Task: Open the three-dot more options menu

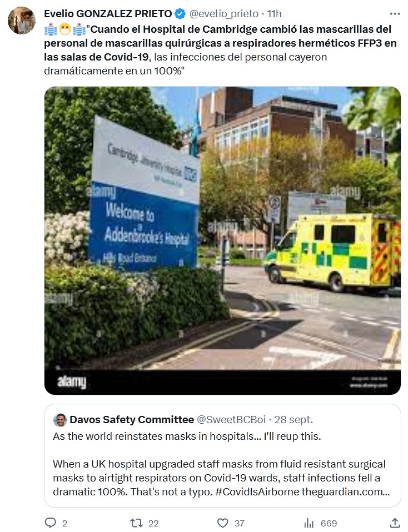Action: [395, 13]
